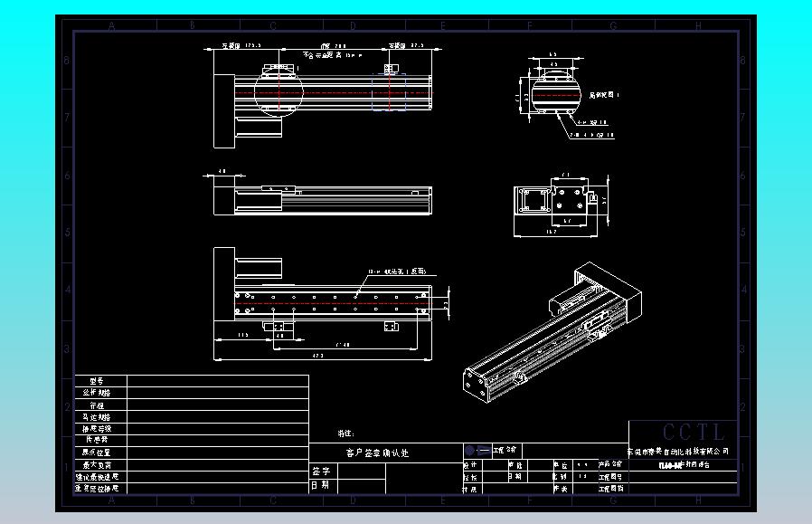This screenshot has width=812, height=524.
Task: Click the 签字 signature label
Action: [321, 472]
